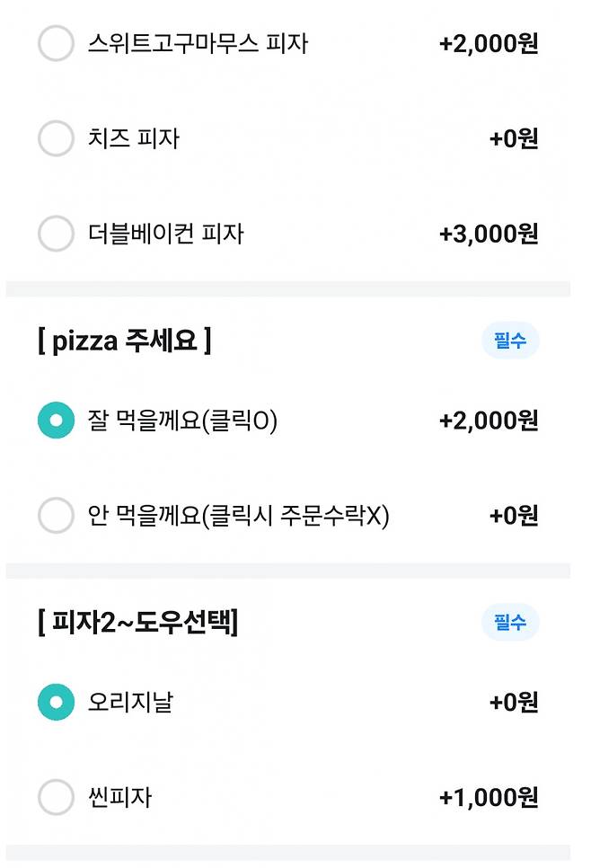Tap the 더블베이컨 피자 option label
The width and height of the screenshot is (591, 868).
(x=166, y=234)
